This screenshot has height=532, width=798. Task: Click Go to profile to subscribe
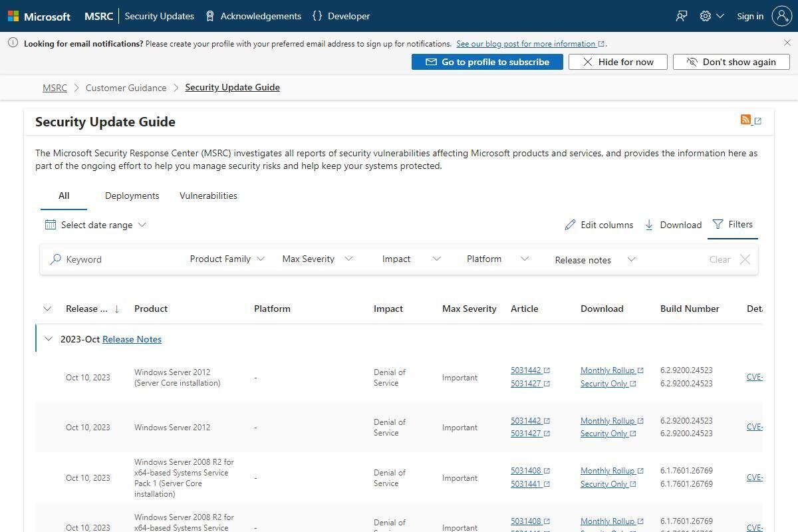[487, 62]
